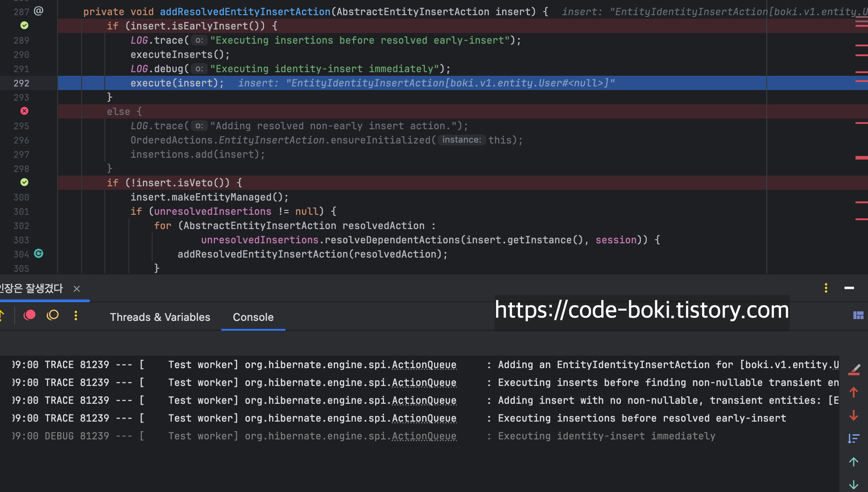Click the red up arrow in console sidebar
Screen dimensions: 868x492
point(854,393)
